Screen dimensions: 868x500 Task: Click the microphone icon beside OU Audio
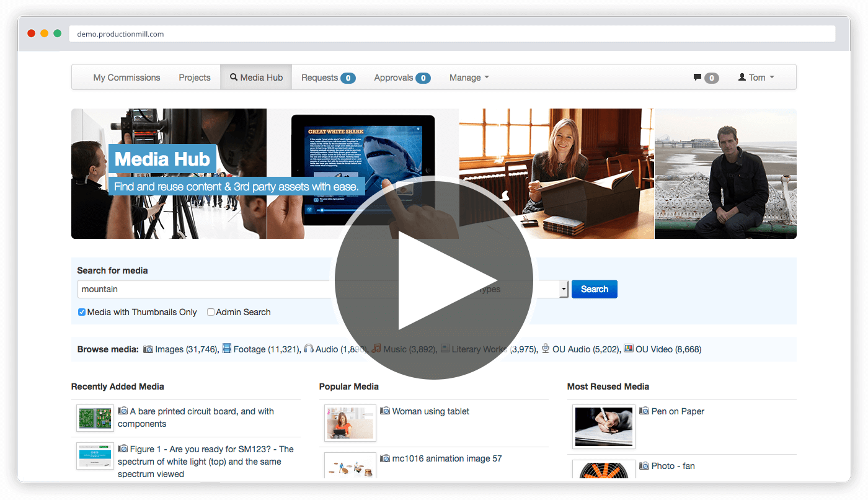[546, 349]
